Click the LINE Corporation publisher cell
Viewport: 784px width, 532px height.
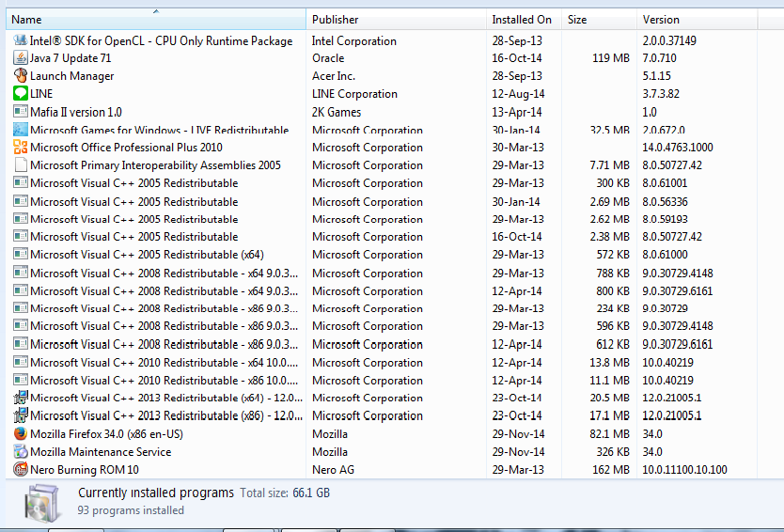click(x=354, y=94)
